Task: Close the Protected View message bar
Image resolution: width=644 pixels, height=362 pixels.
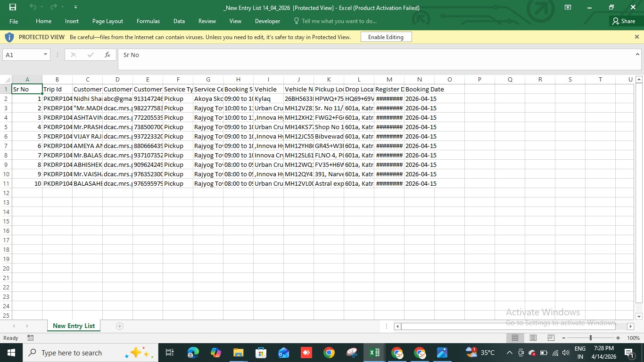Action: tap(636, 37)
